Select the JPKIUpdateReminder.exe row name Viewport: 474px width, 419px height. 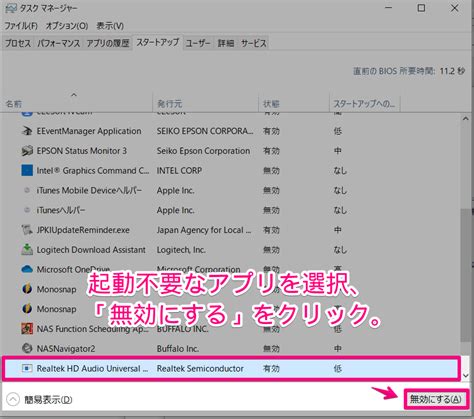pos(83,230)
